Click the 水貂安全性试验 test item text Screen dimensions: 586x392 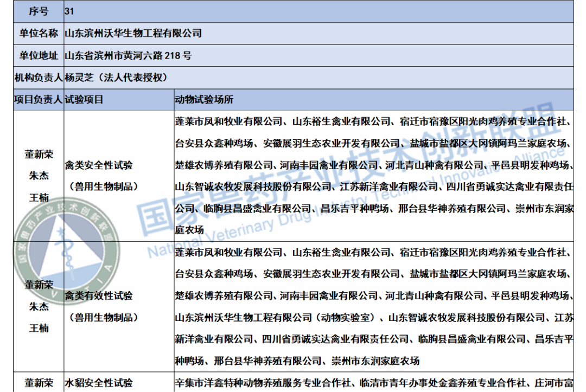(x=99, y=383)
